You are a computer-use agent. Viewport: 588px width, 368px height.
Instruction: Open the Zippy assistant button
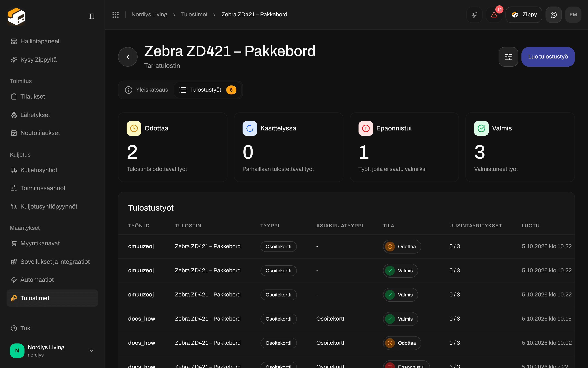pos(524,15)
